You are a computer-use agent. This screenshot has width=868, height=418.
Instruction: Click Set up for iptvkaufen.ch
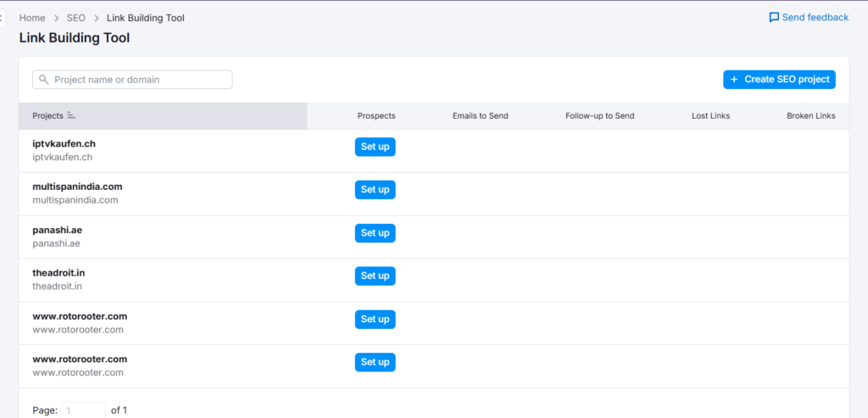375,147
